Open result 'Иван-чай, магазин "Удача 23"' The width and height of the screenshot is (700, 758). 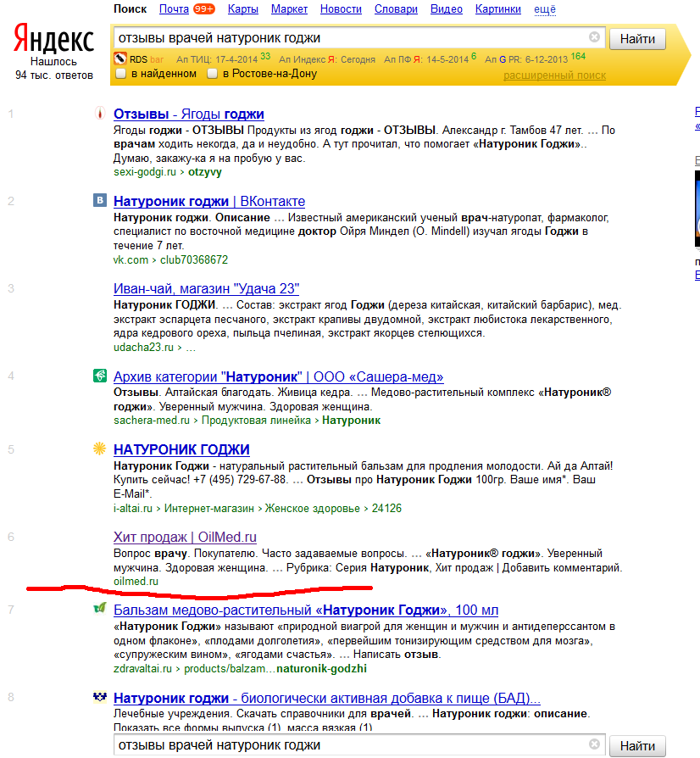pos(206,288)
